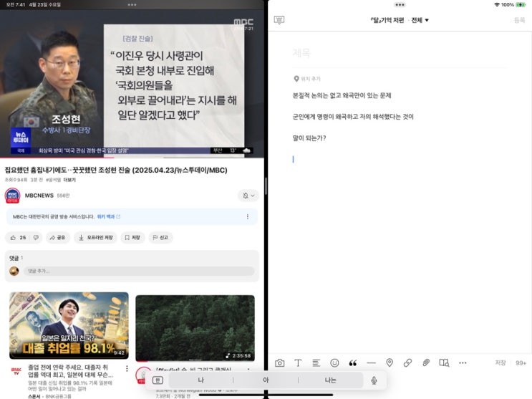Viewport: 532px width, 399px height.
Task: Tap the Wi-Fi status icon
Action: pyautogui.click(x=497, y=5)
